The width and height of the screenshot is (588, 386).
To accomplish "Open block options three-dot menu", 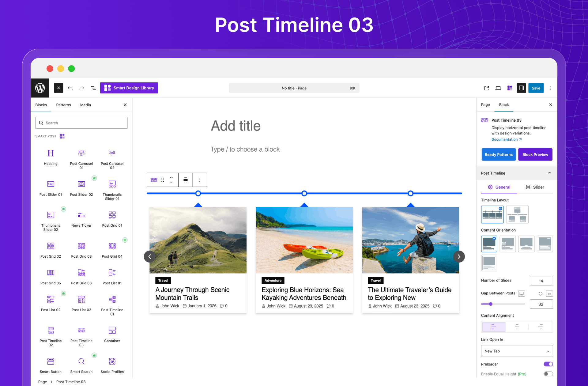I will point(200,180).
